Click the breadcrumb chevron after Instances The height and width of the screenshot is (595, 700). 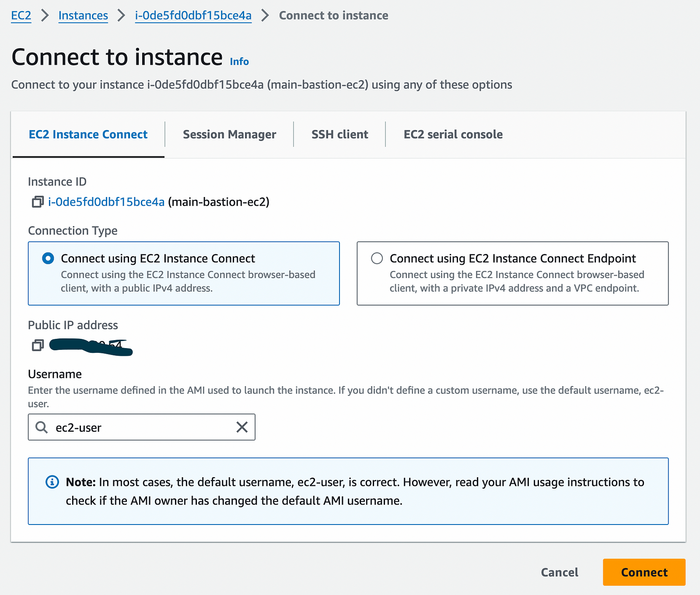[121, 15]
